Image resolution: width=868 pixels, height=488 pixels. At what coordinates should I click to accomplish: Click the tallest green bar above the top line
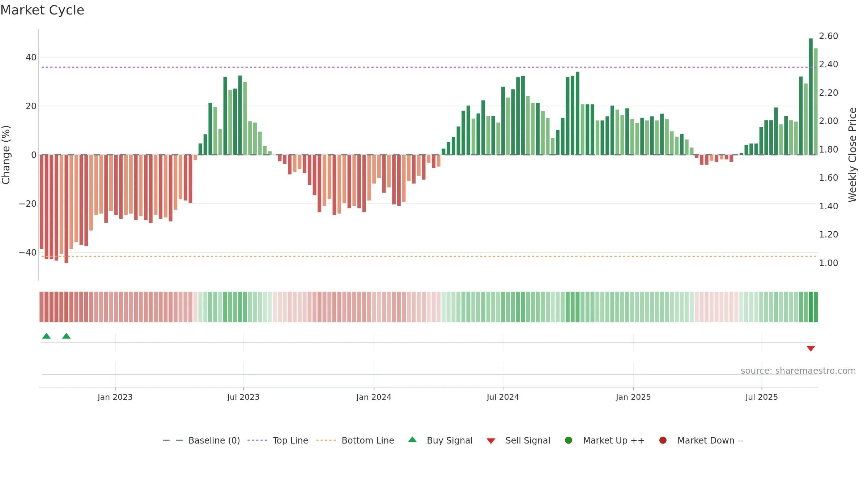[811, 97]
